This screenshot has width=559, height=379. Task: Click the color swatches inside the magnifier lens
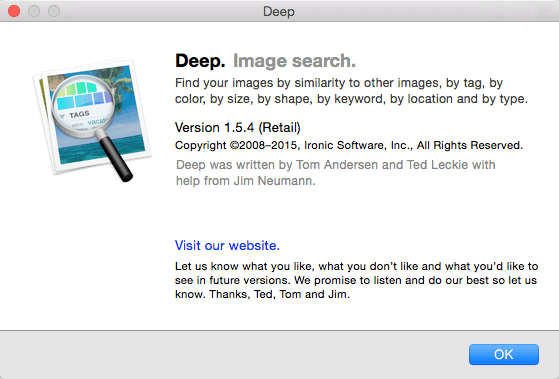coord(83,96)
